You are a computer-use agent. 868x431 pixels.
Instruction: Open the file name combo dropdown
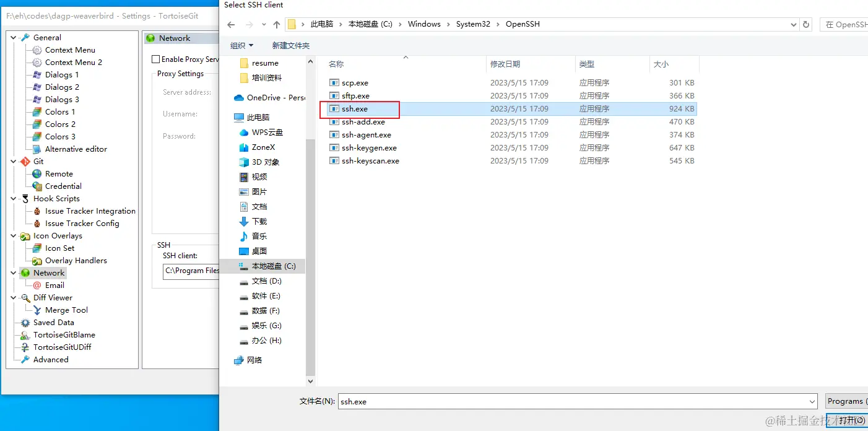tap(812, 401)
